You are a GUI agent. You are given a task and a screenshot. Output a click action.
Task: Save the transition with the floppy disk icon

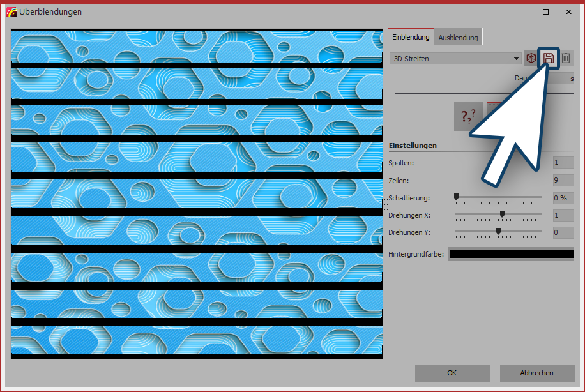coord(548,59)
